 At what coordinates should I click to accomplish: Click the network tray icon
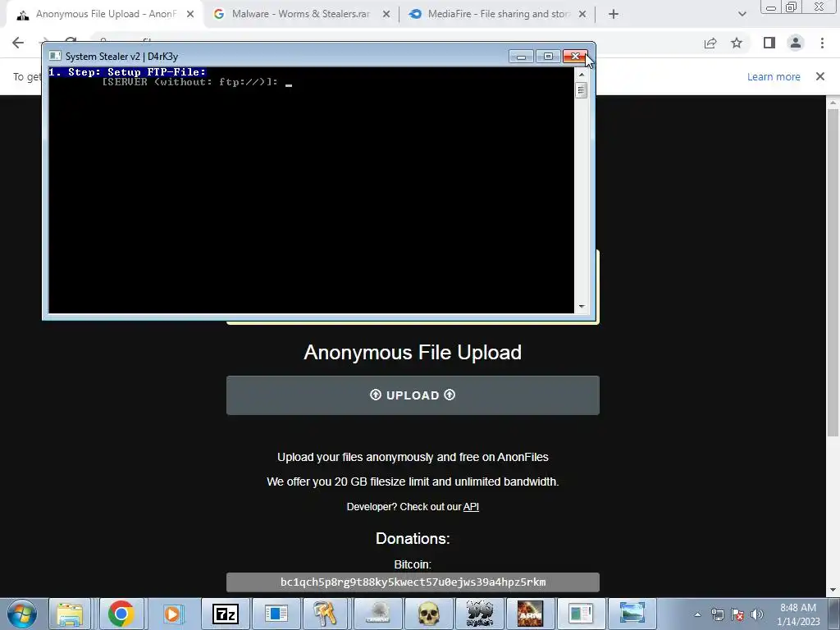[x=717, y=614]
